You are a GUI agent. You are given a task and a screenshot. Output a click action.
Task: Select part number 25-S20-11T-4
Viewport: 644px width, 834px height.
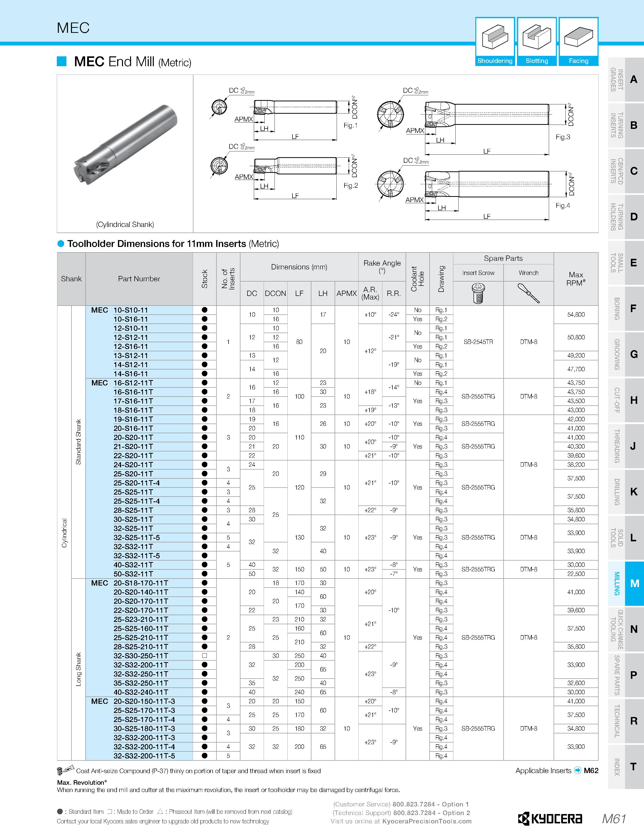[137, 483]
